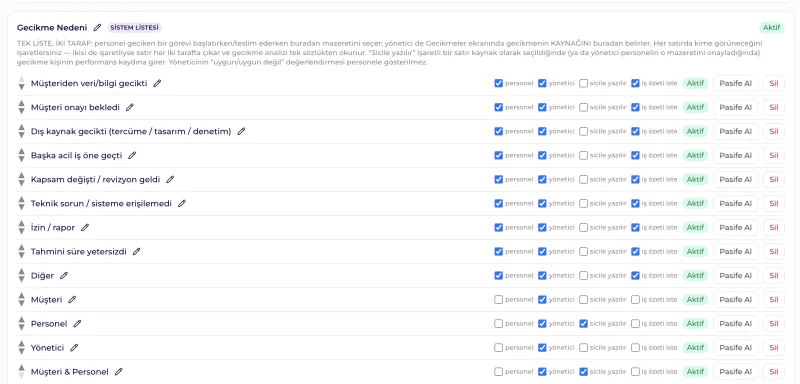Delete the 'Personel' row with Sil
Screen dimensions: 800x384
click(773, 323)
